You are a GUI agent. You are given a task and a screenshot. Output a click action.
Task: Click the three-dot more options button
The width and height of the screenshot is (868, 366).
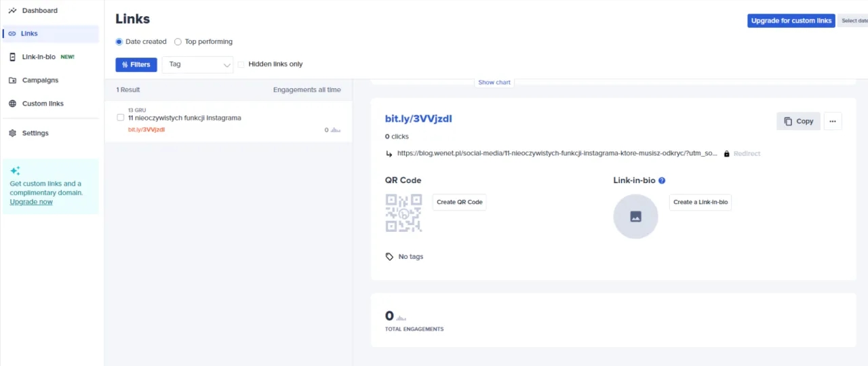click(x=832, y=121)
